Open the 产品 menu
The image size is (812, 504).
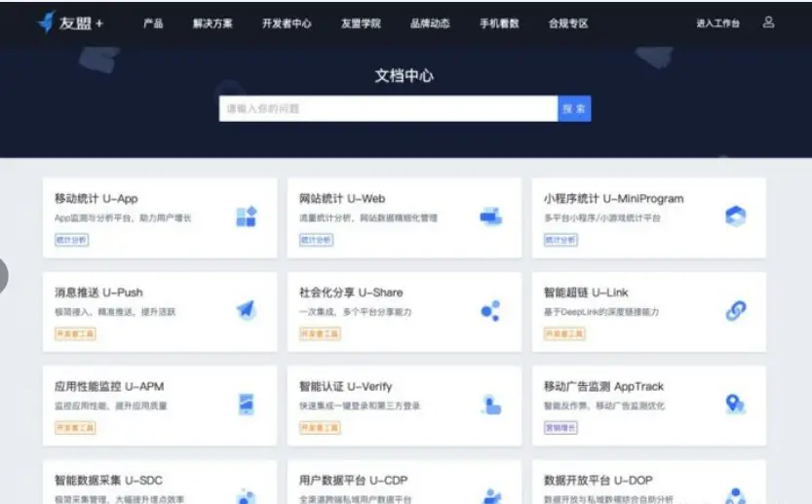pos(153,23)
